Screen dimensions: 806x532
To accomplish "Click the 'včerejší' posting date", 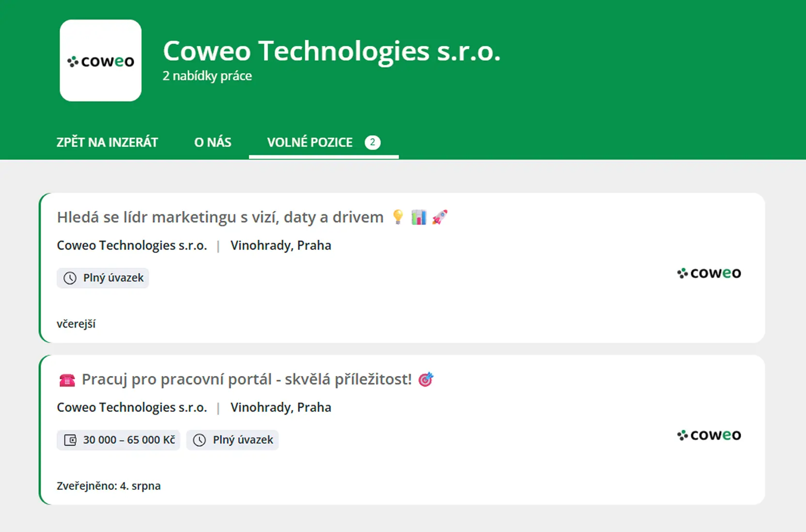I will tap(76, 324).
